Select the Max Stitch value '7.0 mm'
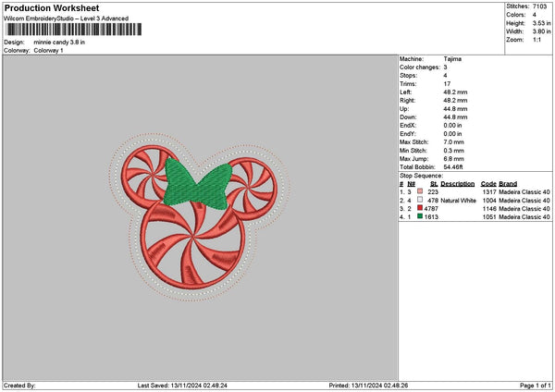Screen dimensions: 555x392 tap(454, 142)
